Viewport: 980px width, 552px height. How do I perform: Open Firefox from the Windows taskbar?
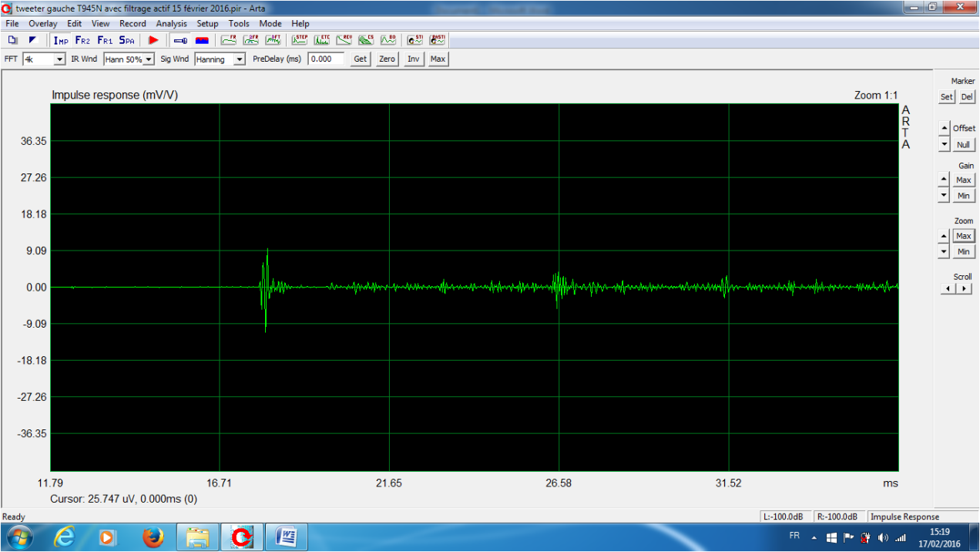point(154,536)
